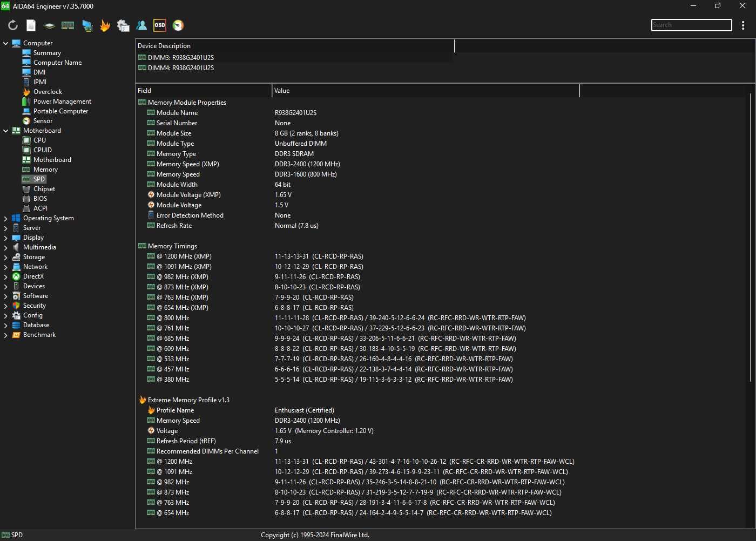Select ACPI in the tree
Screen dimensions: 756x541
40,208
